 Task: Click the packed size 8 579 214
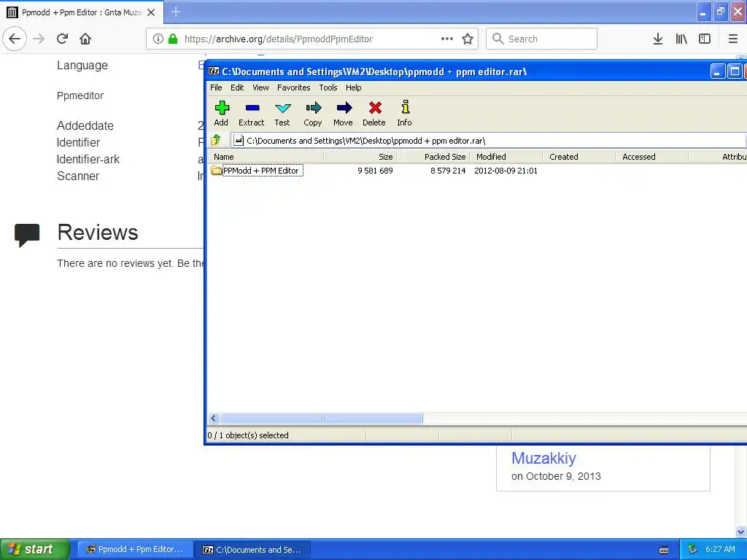[x=448, y=171]
